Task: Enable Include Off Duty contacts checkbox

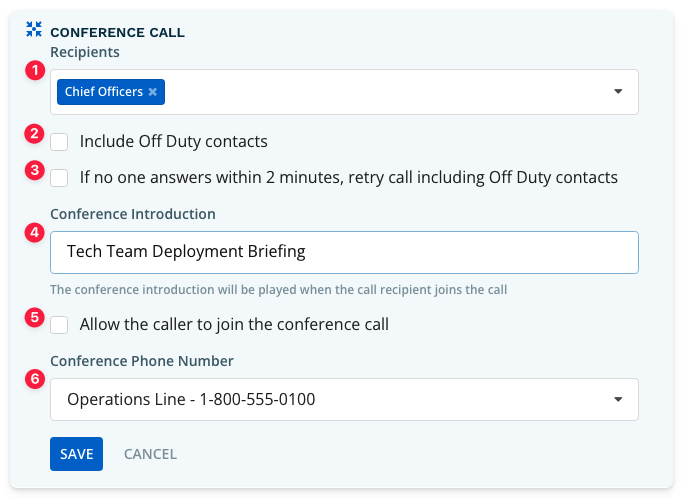Action: point(59,142)
